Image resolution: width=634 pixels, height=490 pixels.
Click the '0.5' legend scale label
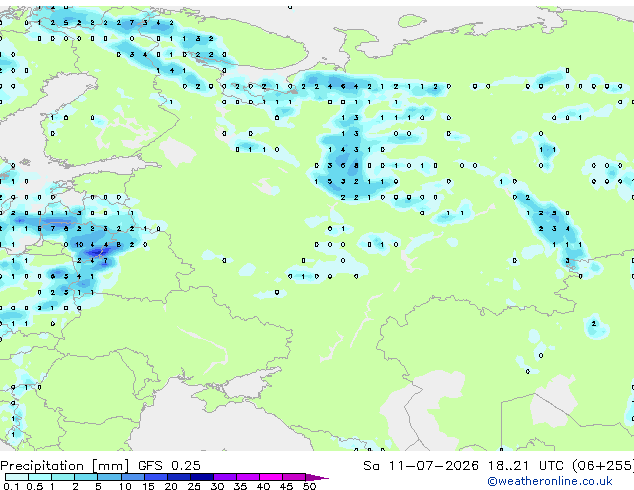[x=34, y=486]
